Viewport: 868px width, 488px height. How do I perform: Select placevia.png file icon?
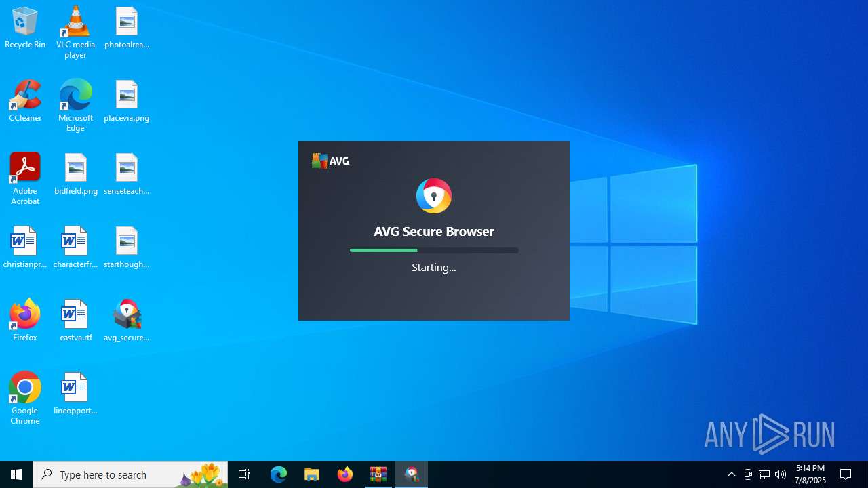pyautogui.click(x=127, y=102)
